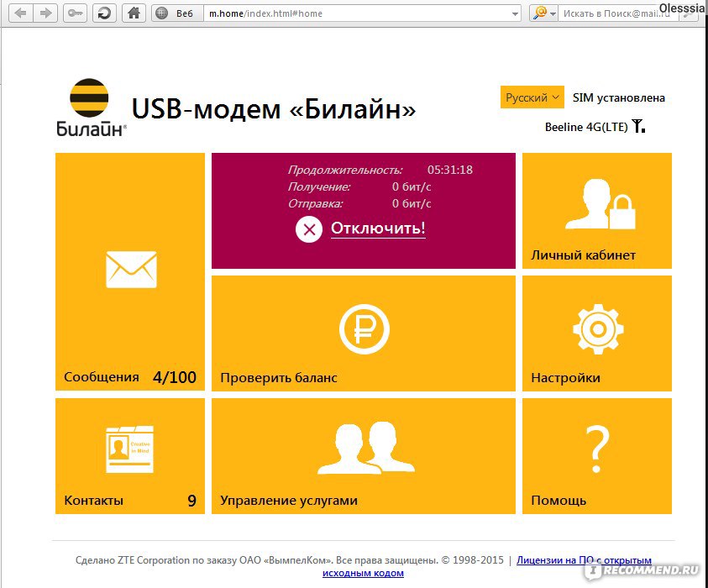The image size is (708, 588).
Task: Open the search engine selector dropdown
Action: pos(543,13)
